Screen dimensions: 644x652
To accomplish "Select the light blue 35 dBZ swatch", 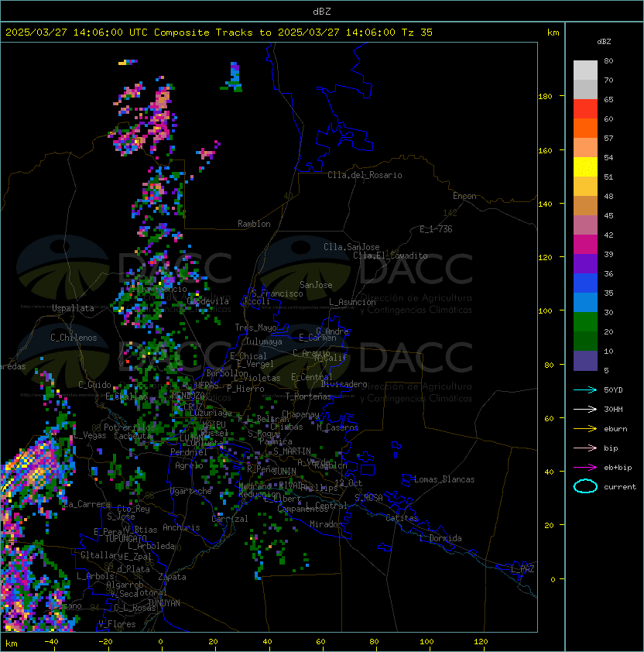I will click(585, 302).
